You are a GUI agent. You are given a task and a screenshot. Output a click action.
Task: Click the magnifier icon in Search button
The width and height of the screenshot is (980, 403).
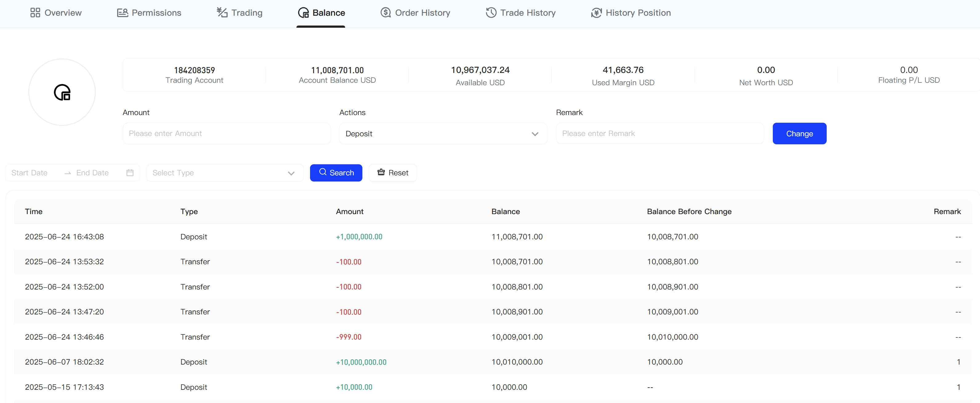[x=323, y=172]
